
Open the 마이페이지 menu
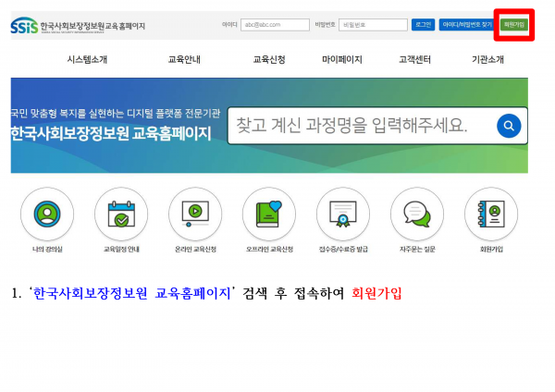(x=342, y=59)
